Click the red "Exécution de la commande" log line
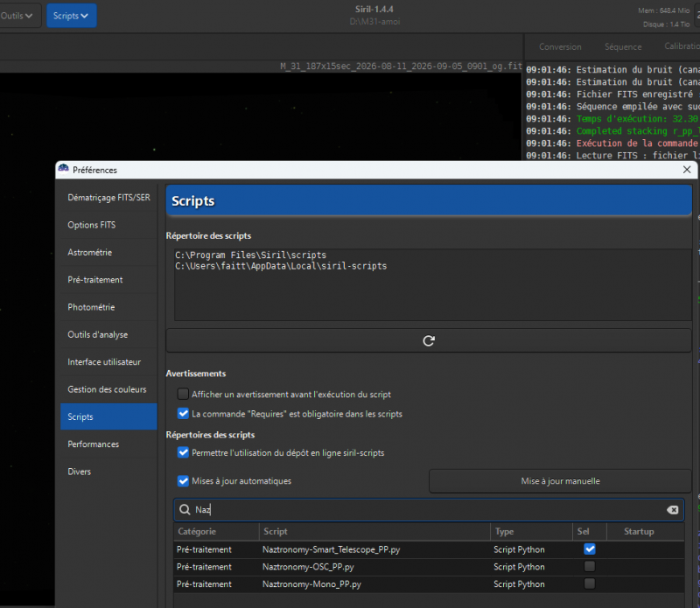The height and width of the screenshot is (608, 700). [612, 143]
